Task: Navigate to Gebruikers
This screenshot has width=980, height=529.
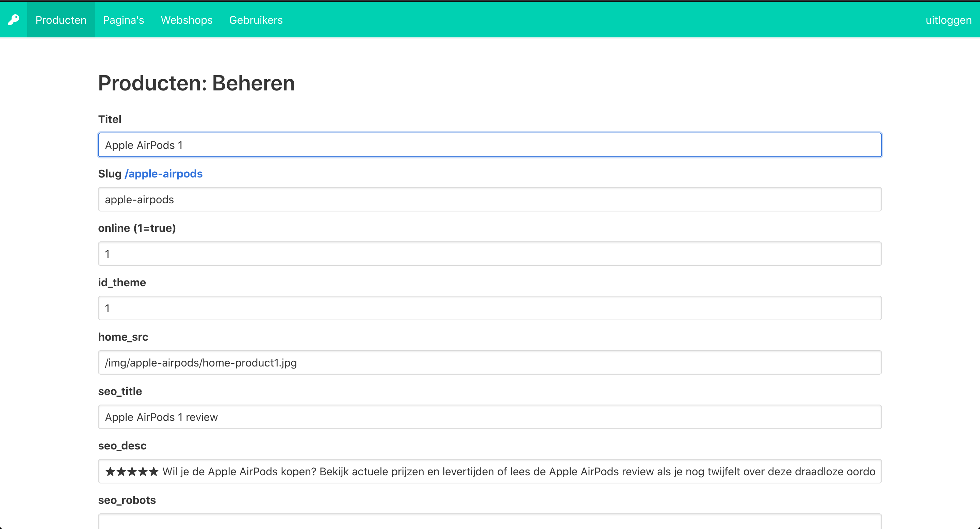Action: tap(256, 20)
